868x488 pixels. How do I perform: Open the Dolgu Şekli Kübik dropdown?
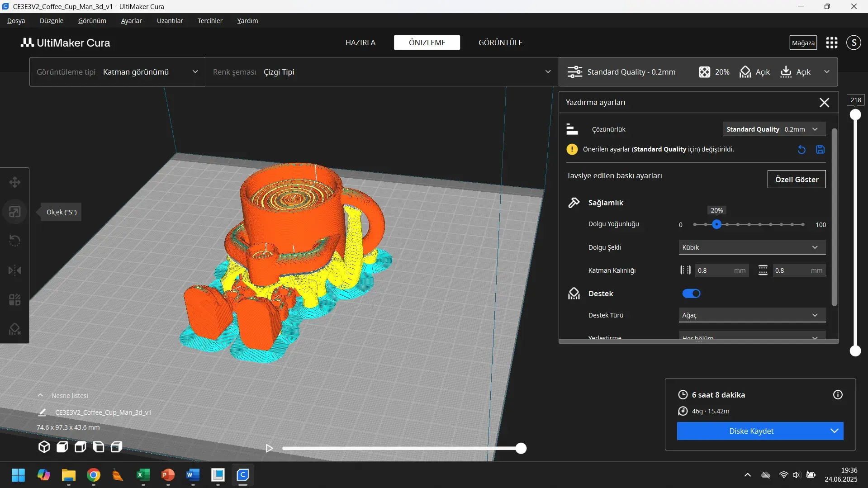coord(751,247)
